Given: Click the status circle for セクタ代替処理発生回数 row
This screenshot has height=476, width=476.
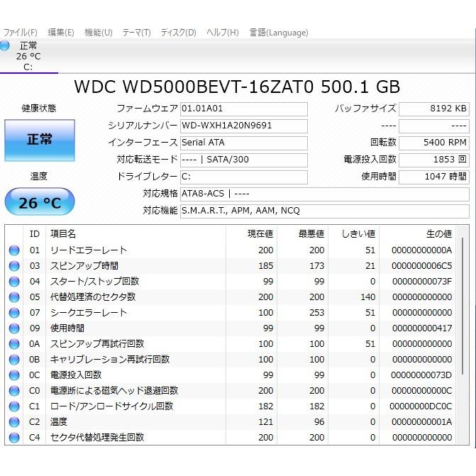Looking at the screenshot, I should click(x=14, y=438).
